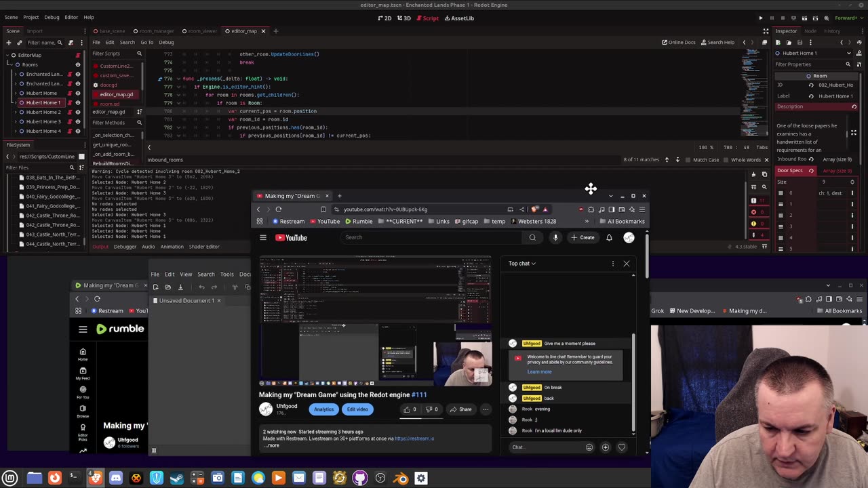The image size is (868, 488).
Task: Open the Scene menu
Action: click(x=11, y=17)
